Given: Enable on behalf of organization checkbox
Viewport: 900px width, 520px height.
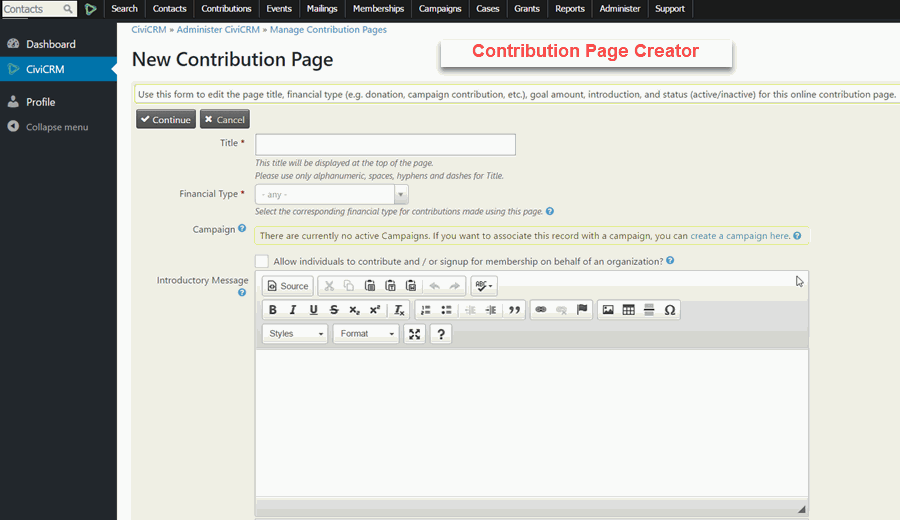Looking at the screenshot, I should (x=262, y=261).
